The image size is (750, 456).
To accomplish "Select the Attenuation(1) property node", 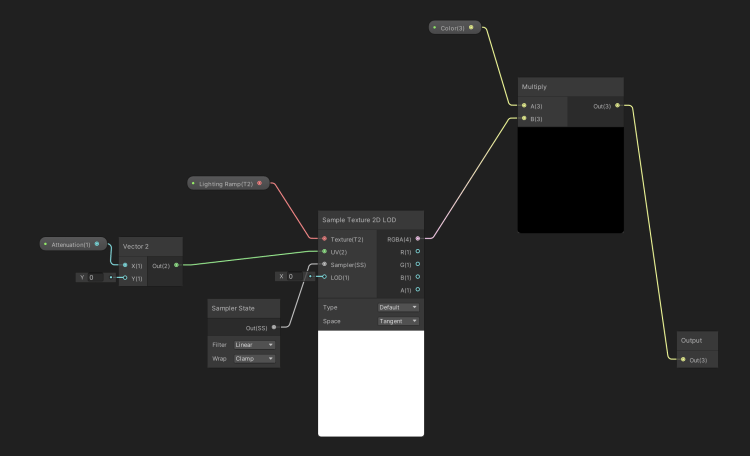I will [70, 244].
